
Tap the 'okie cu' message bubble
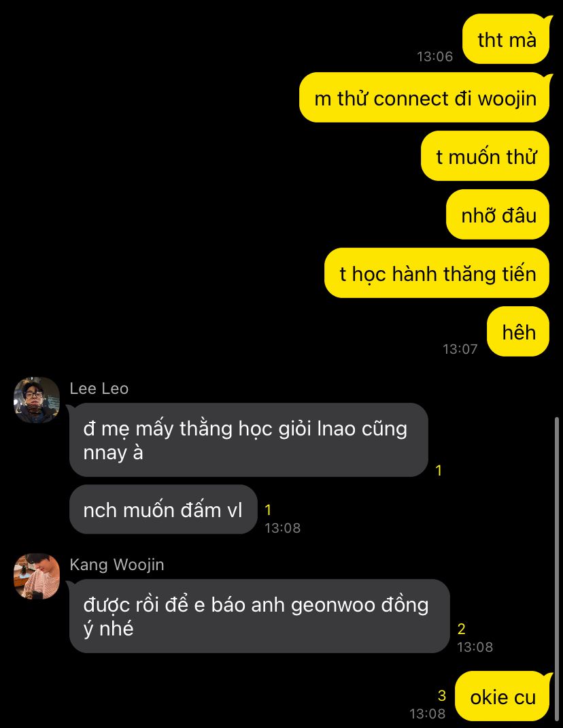coord(503,697)
